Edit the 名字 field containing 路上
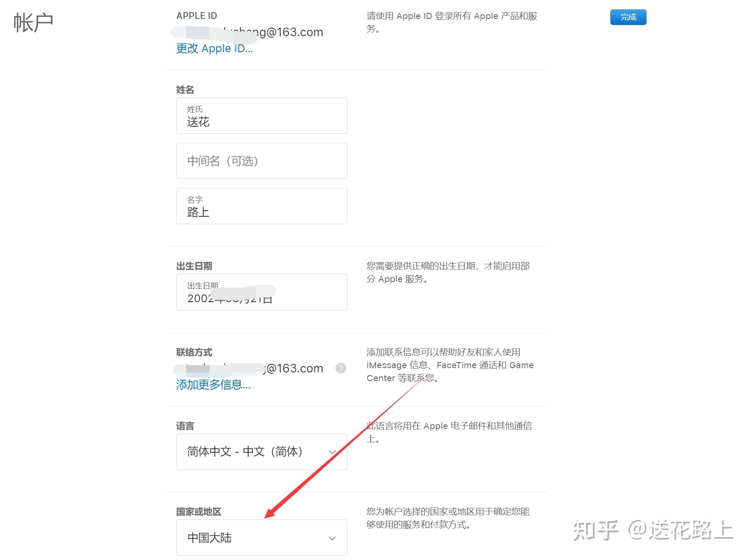This screenshot has width=753, height=560. (x=262, y=206)
